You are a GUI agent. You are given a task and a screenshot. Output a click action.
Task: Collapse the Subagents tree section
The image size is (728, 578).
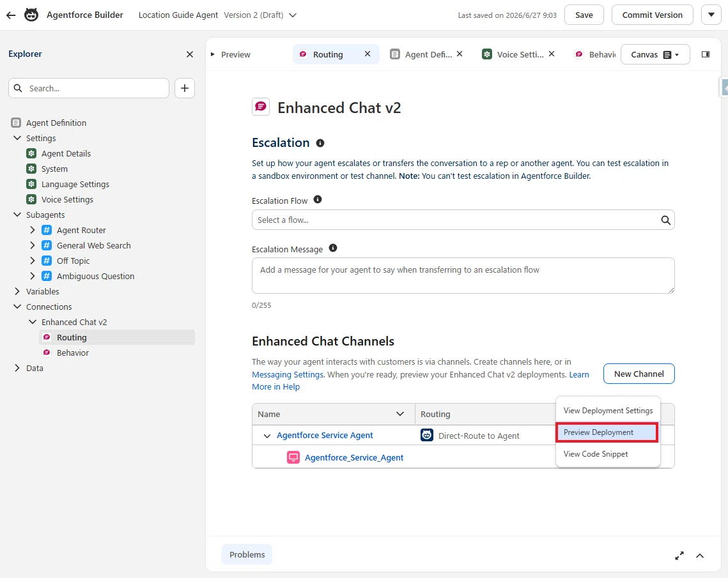pyautogui.click(x=17, y=215)
